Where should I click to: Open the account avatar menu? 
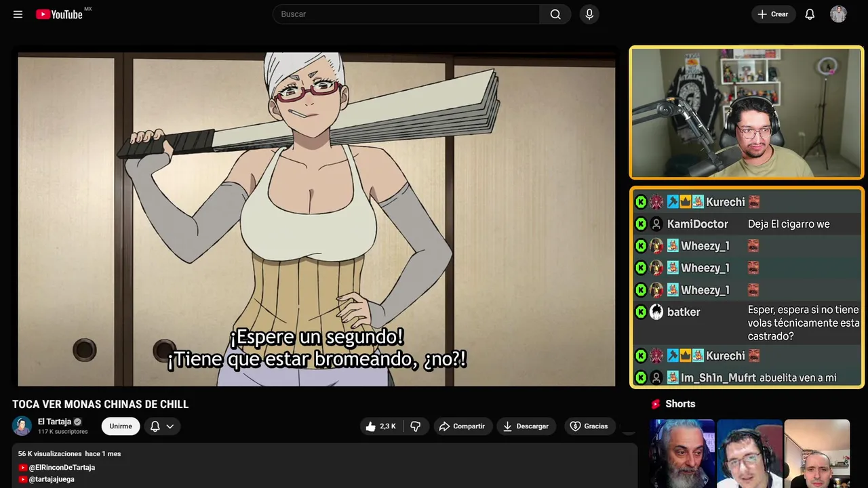pyautogui.click(x=838, y=14)
